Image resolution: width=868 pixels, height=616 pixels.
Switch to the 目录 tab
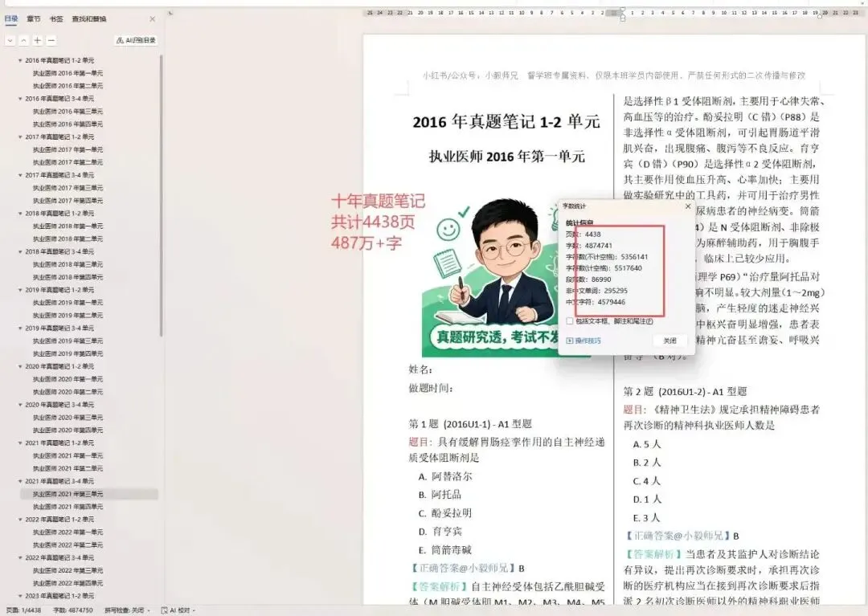pyautogui.click(x=11, y=18)
